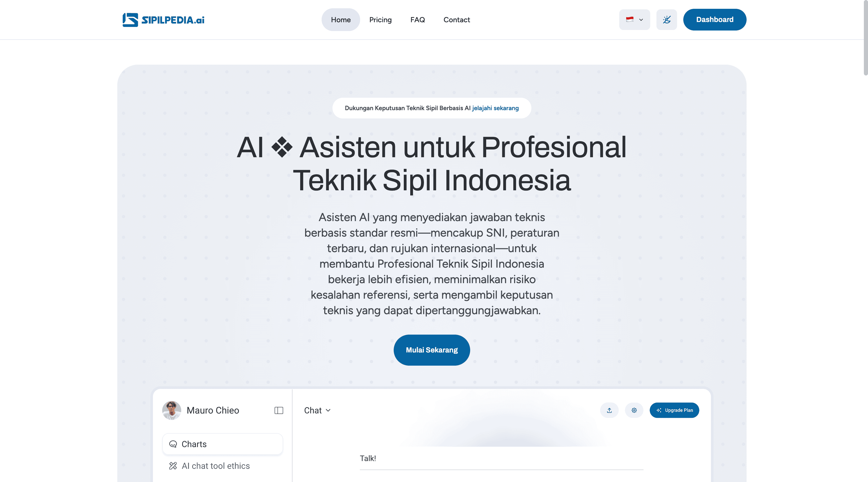Viewport: 868px width, 482px height.
Task: Open the Indonesian flag language dropdown
Action: pyautogui.click(x=634, y=20)
